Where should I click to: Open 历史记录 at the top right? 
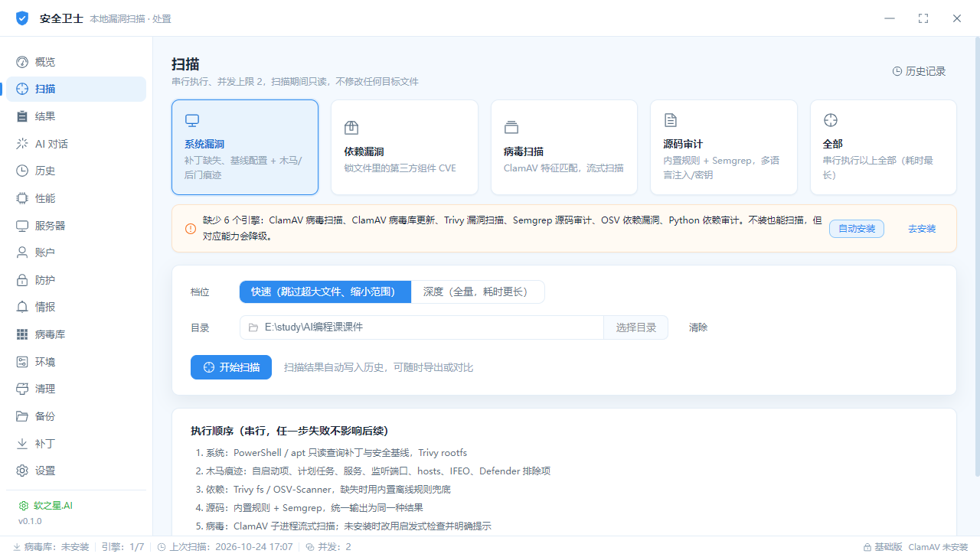pyautogui.click(x=919, y=71)
